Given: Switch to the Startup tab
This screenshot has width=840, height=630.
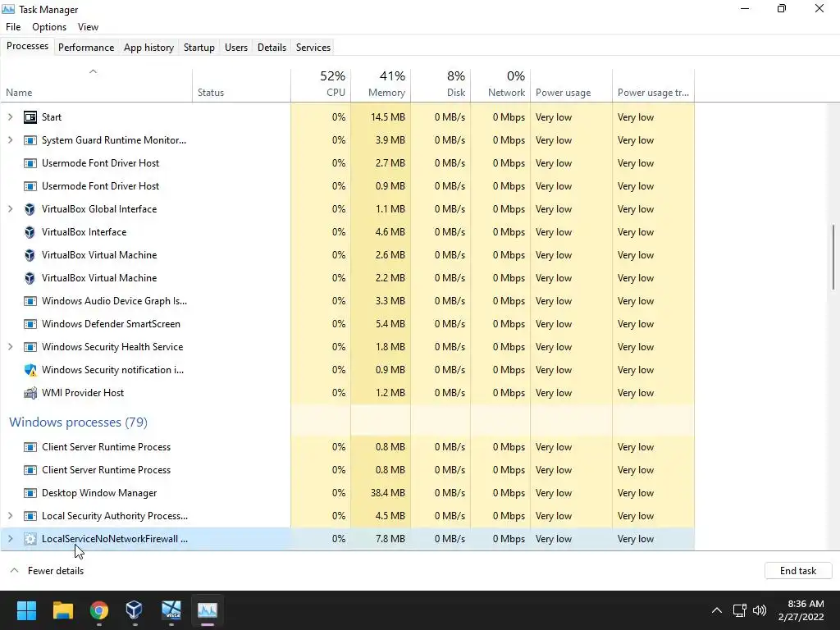Looking at the screenshot, I should [199, 47].
